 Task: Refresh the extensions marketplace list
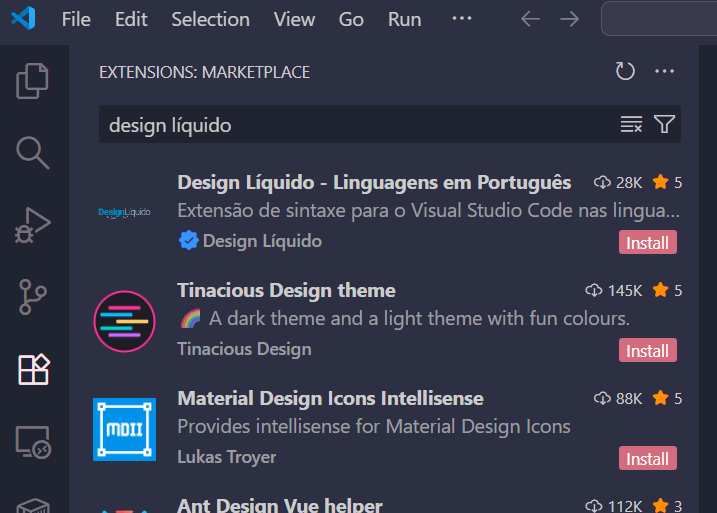click(625, 71)
